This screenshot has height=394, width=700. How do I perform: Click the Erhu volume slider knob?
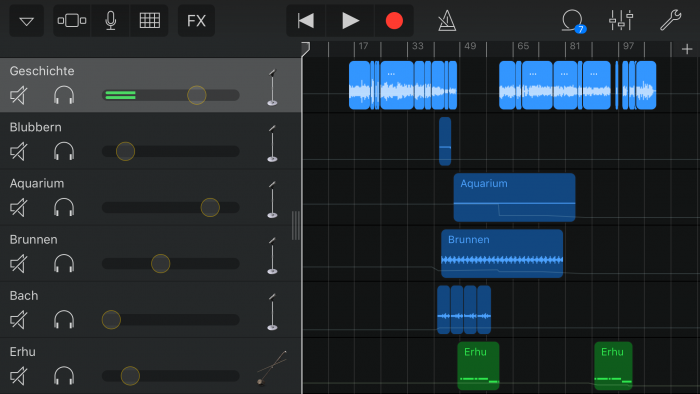click(x=130, y=376)
